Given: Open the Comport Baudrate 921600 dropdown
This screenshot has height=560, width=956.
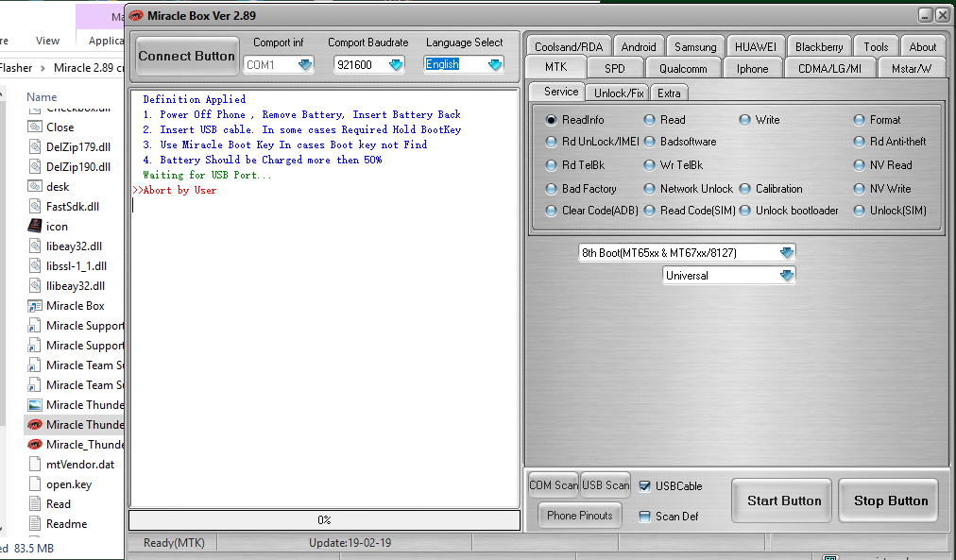Looking at the screenshot, I should pyautogui.click(x=396, y=64).
